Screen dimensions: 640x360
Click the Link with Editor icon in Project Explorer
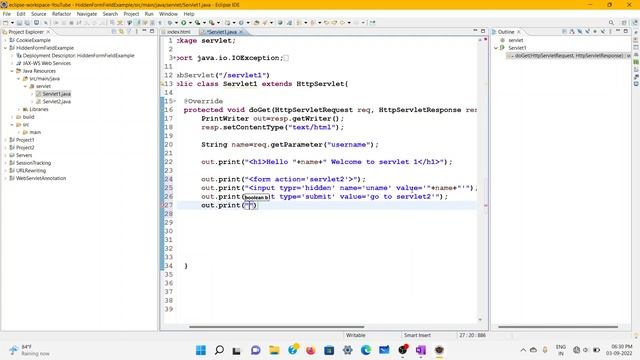[121, 31]
